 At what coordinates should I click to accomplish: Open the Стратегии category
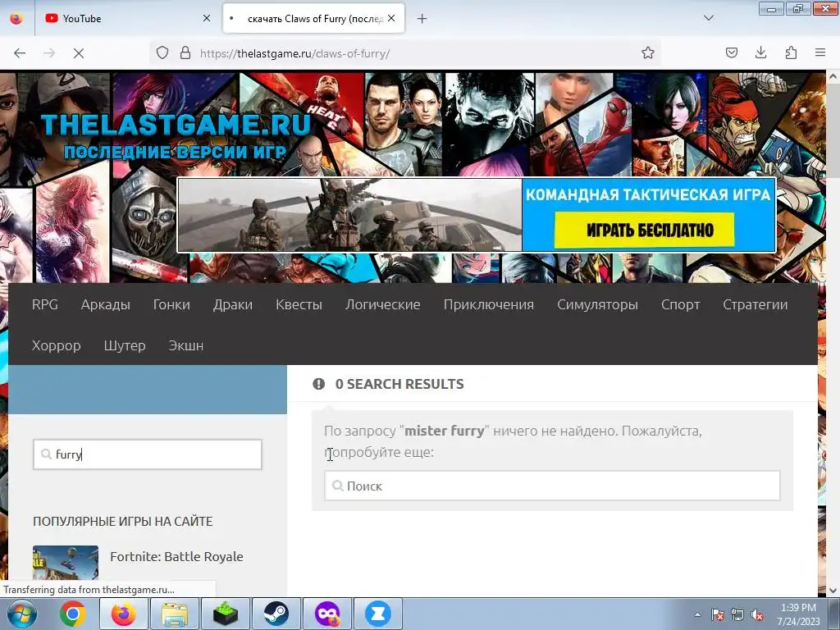[755, 304]
